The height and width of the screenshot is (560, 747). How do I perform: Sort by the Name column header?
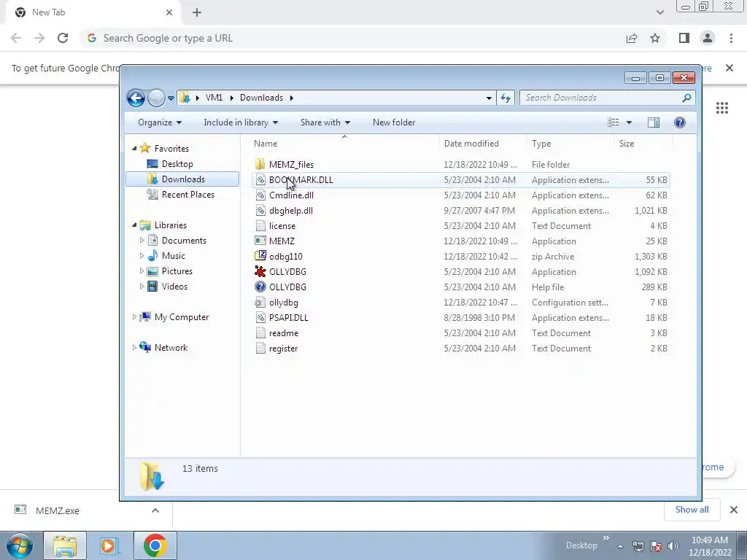(x=266, y=144)
